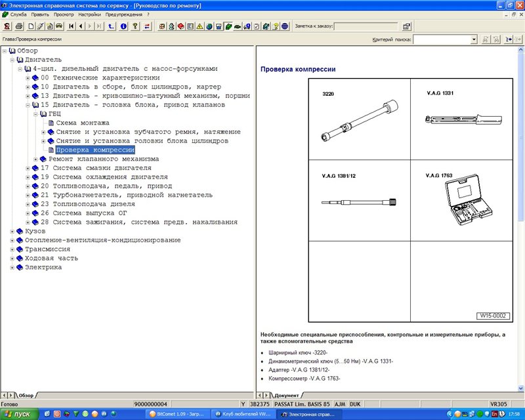Screen dimensions: 525x420
Task: Click the пуск Start button
Action: point(20,414)
